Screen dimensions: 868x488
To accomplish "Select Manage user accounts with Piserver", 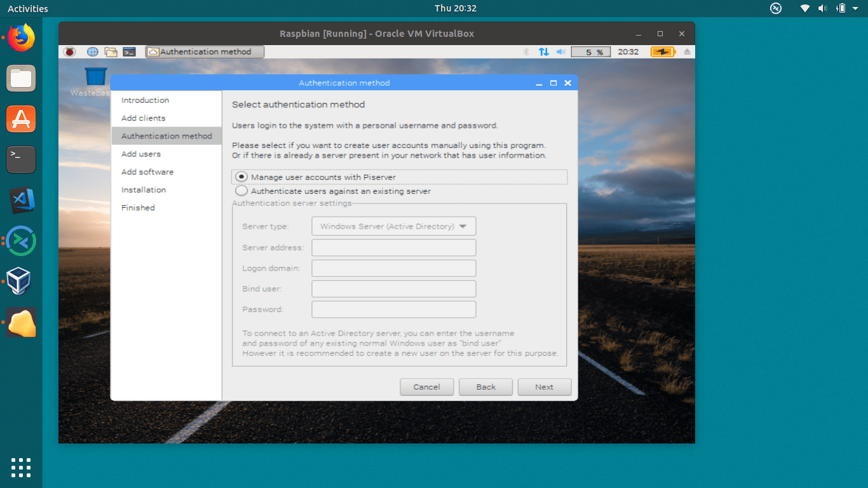I will pos(241,177).
